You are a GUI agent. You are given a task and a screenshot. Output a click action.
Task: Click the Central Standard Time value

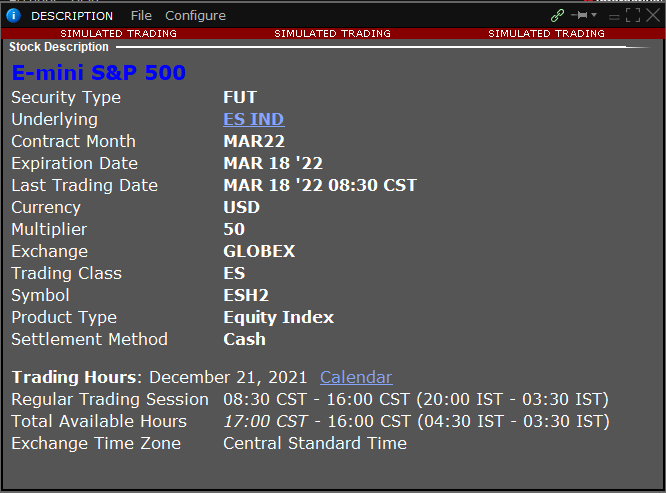tap(315, 443)
